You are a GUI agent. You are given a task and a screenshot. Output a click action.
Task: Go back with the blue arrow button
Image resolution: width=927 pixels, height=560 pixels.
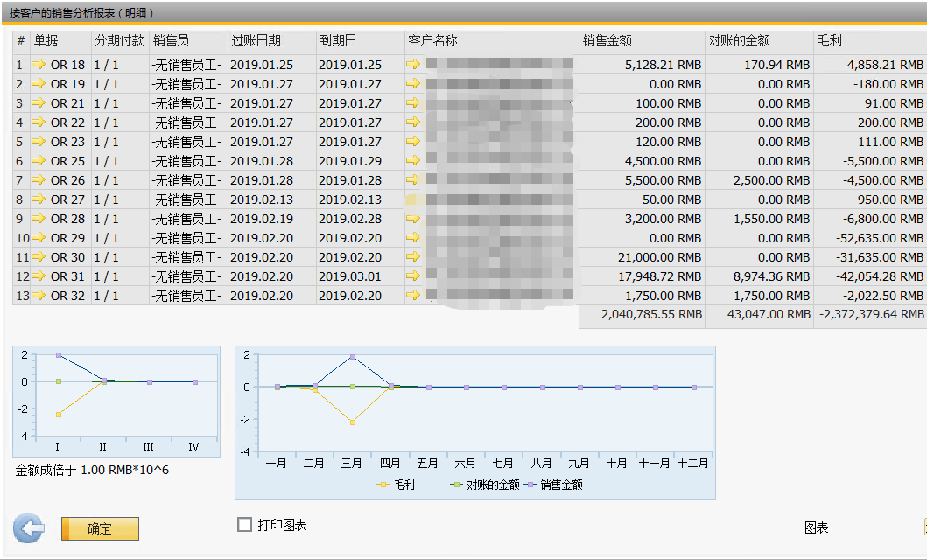(x=28, y=528)
